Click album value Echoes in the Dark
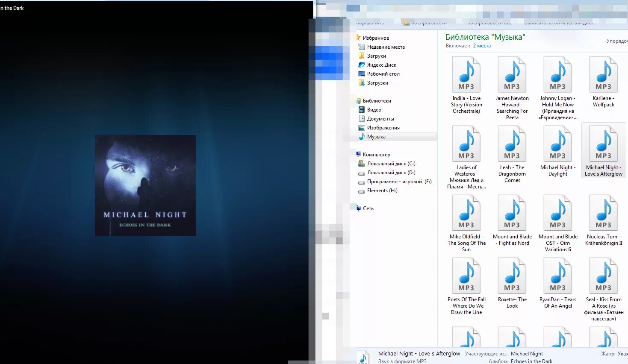The width and height of the screenshot is (628, 364). pyautogui.click(x=531, y=361)
